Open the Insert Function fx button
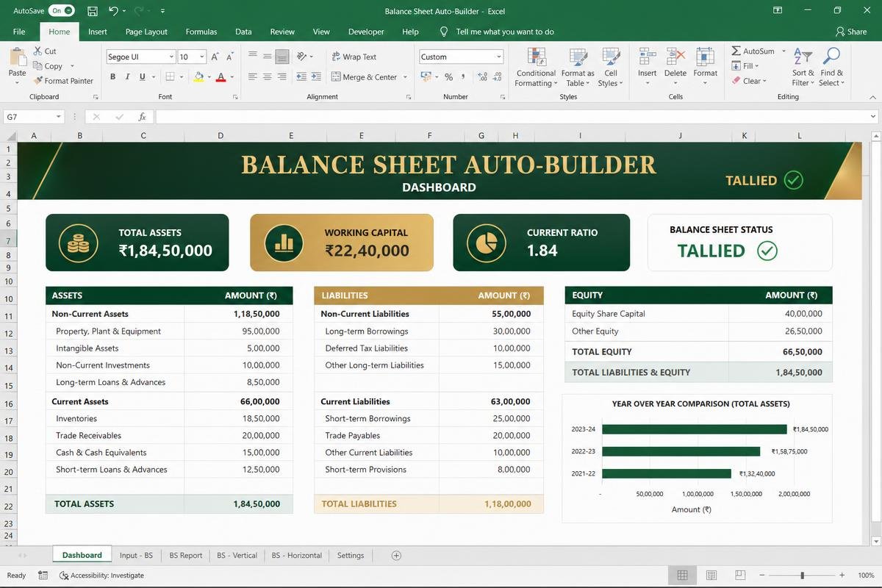The height and width of the screenshot is (588, 882). pyautogui.click(x=142, y=117)
